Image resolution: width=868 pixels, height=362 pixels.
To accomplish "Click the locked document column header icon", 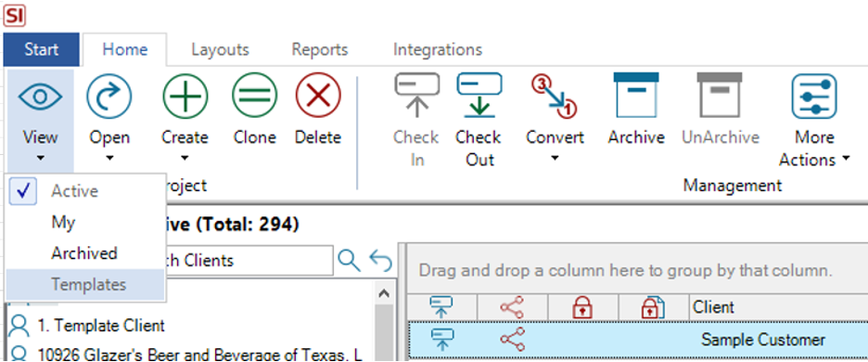I will point(653,307).
